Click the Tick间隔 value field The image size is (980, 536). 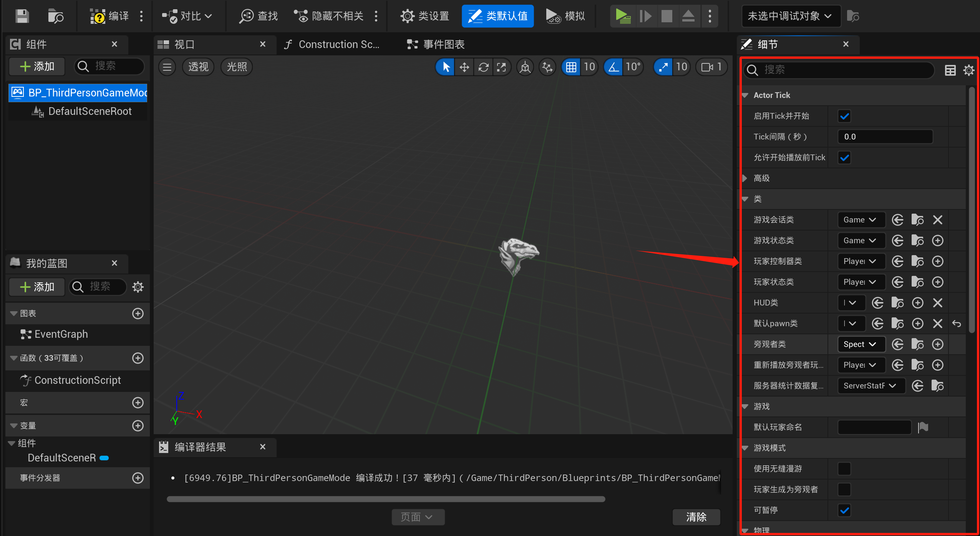click(885, 137)
